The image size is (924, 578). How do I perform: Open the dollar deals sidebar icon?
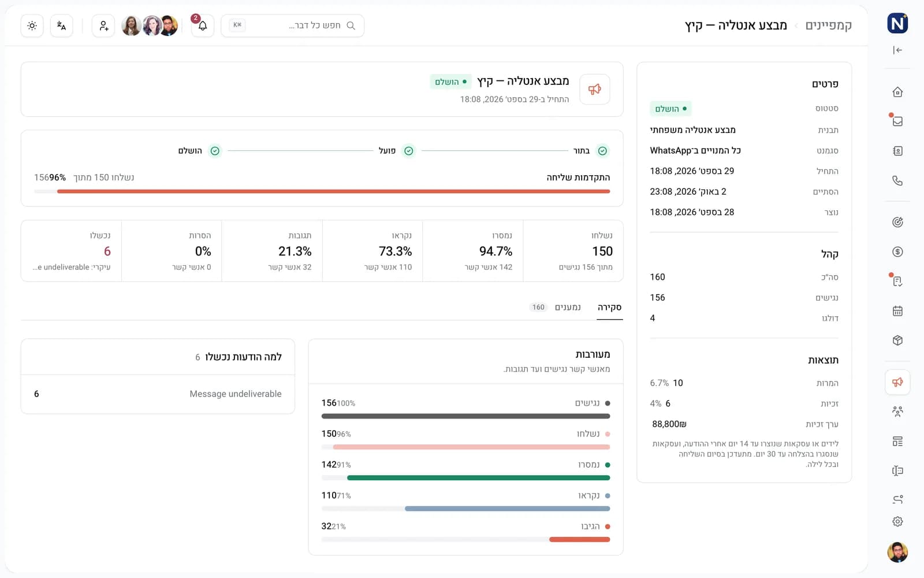pyautogui.click(x=897, y=251)
